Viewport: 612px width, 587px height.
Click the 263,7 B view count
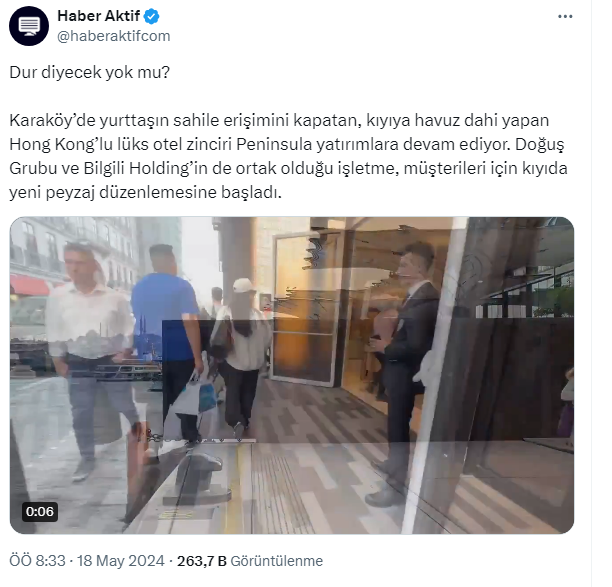[x=201, y=561]
